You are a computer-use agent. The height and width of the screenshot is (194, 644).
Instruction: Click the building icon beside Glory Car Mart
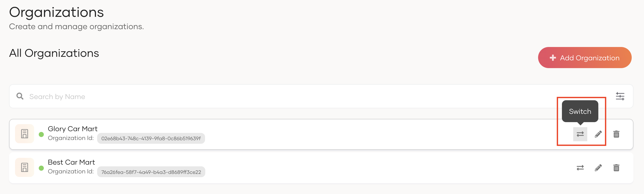(24, 134)
